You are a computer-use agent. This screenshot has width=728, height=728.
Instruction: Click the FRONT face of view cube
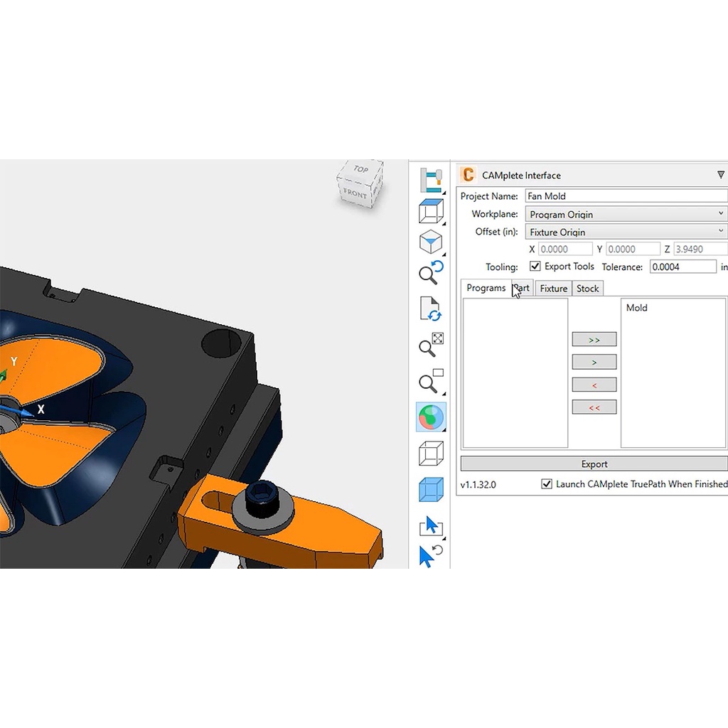355,193
